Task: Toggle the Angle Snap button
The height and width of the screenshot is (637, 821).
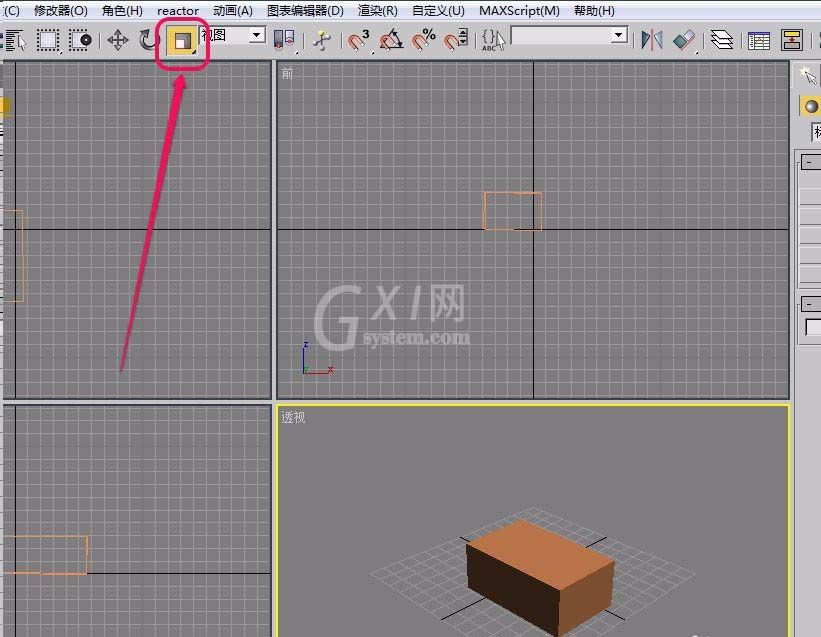Action: [x=392, y=40]
